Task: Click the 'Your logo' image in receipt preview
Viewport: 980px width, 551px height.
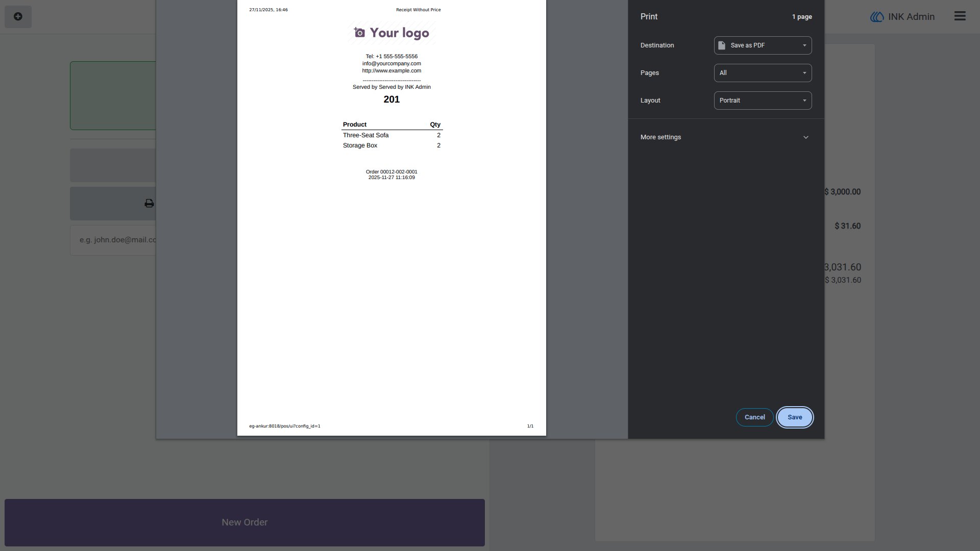Action: pos(391,33)
